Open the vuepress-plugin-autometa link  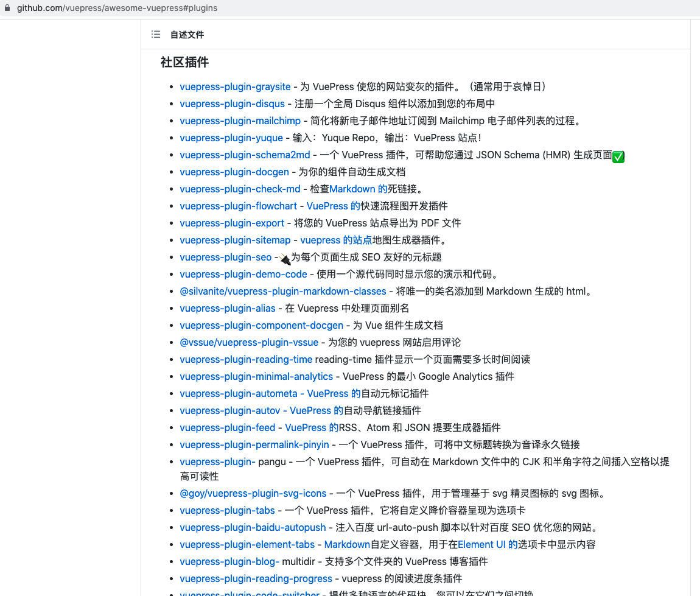(x=239, y=393)
